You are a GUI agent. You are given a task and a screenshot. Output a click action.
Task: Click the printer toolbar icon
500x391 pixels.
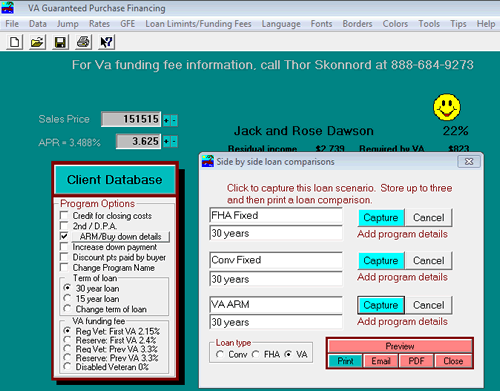coord(83,42)
